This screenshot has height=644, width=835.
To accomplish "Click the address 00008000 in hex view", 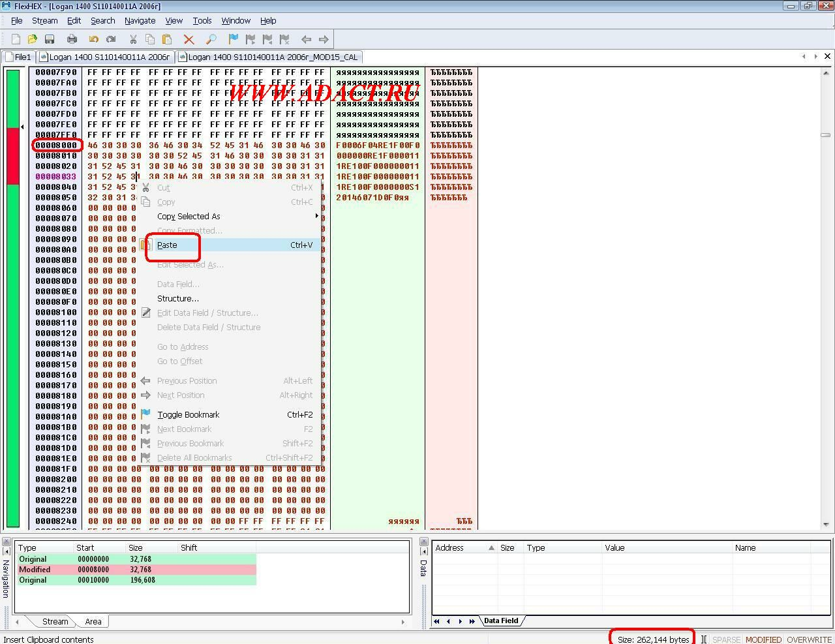I will click(x=56, y=145).
